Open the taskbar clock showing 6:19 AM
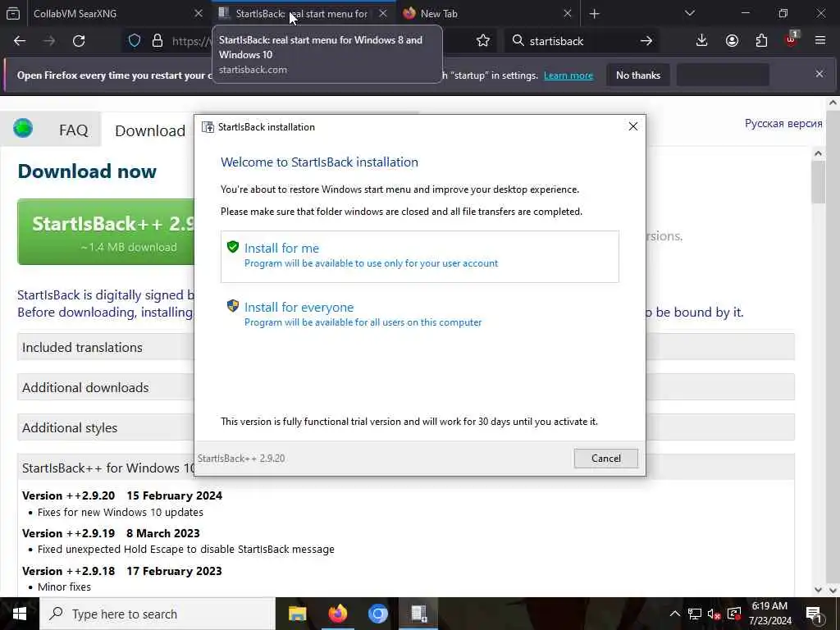 pyautogui.click(x=769, y=614)
